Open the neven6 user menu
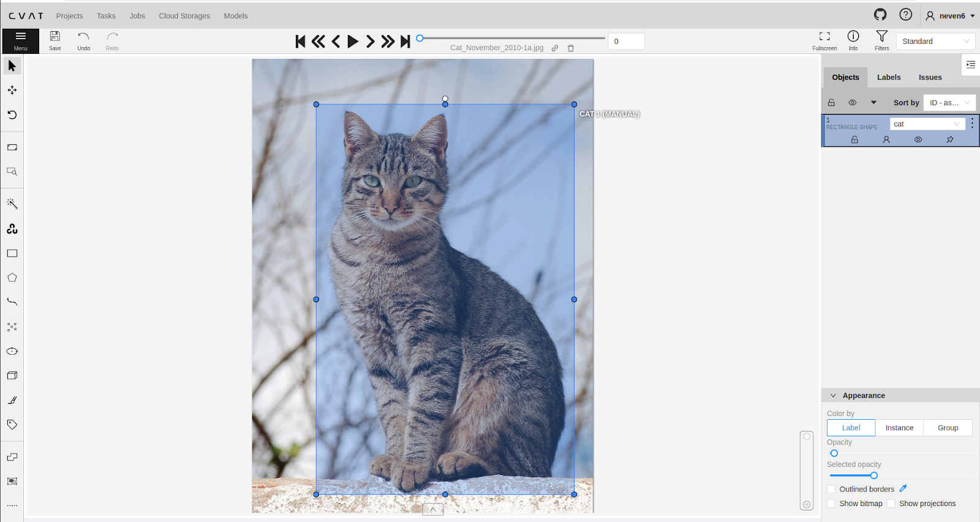 pyautogui.click(x=950, y=16)
